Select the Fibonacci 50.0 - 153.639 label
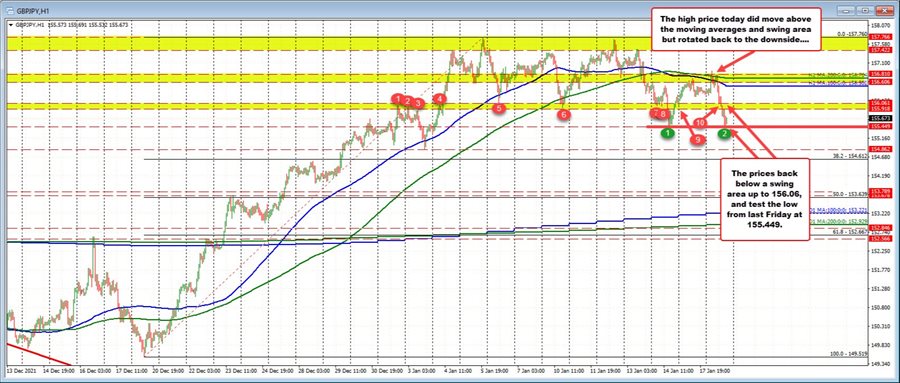The image size is (900, 383). pos(851,194)
